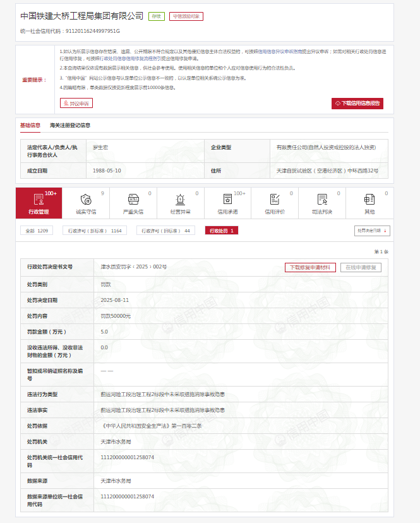The height and width of the screenshot is (523, 420).
Task: Select 天津市水务局 in 数据来源 row
Action: tap(116, 481)
